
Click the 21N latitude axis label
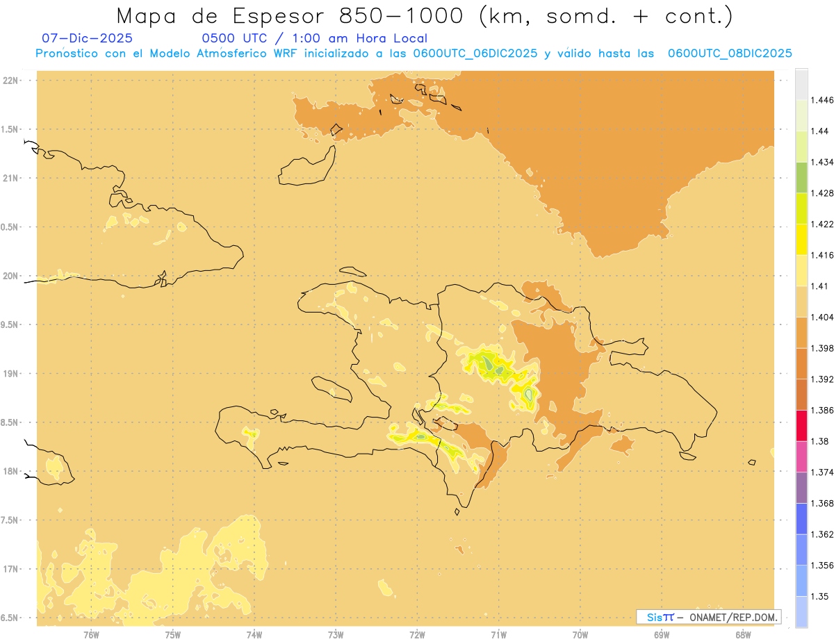(x=12, y=178)
